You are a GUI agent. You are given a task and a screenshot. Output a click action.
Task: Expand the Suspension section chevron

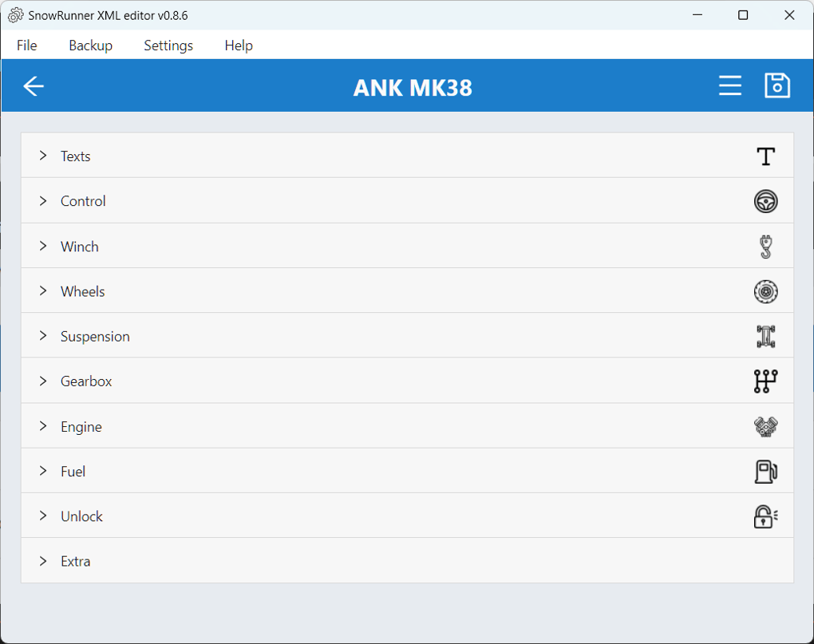[x=43, y=336]
